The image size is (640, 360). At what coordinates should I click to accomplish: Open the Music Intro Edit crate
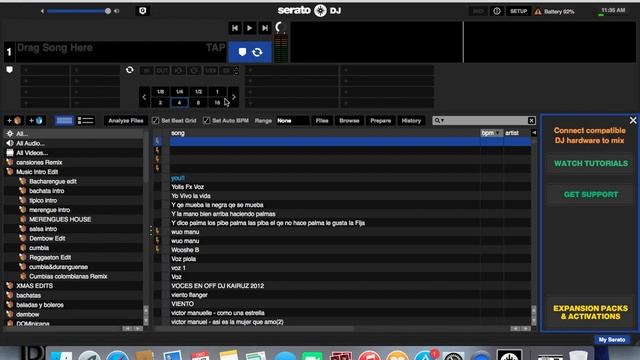(37, 172)
